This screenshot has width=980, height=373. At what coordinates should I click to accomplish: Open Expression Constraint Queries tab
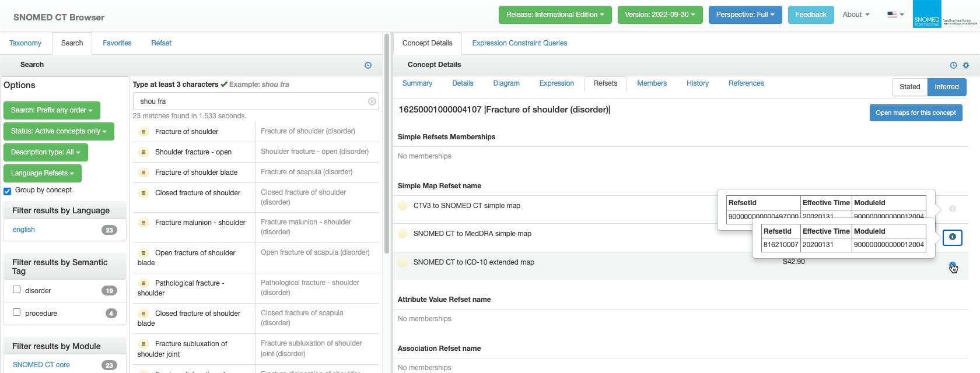(x=520, y=43)
